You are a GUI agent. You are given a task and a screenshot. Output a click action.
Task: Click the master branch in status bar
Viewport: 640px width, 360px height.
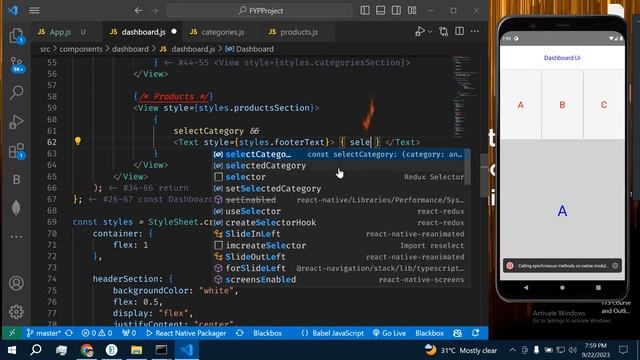[43, 333]
